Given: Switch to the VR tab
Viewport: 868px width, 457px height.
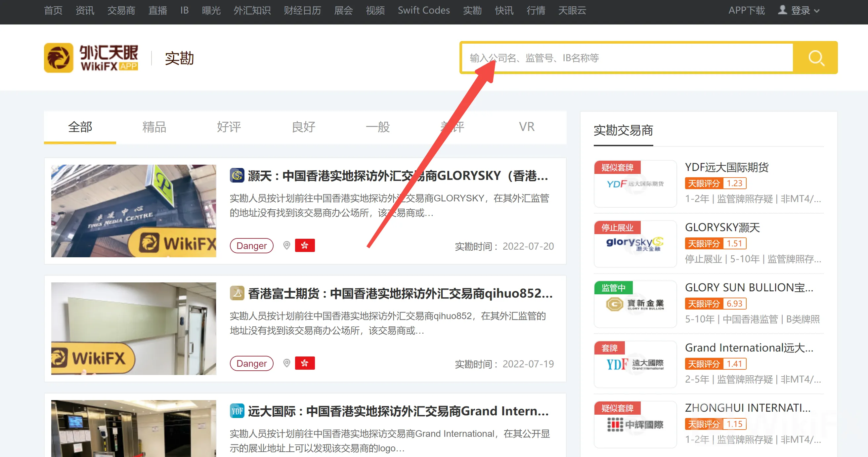Looking at the screenshot, I should pos(527,127).
